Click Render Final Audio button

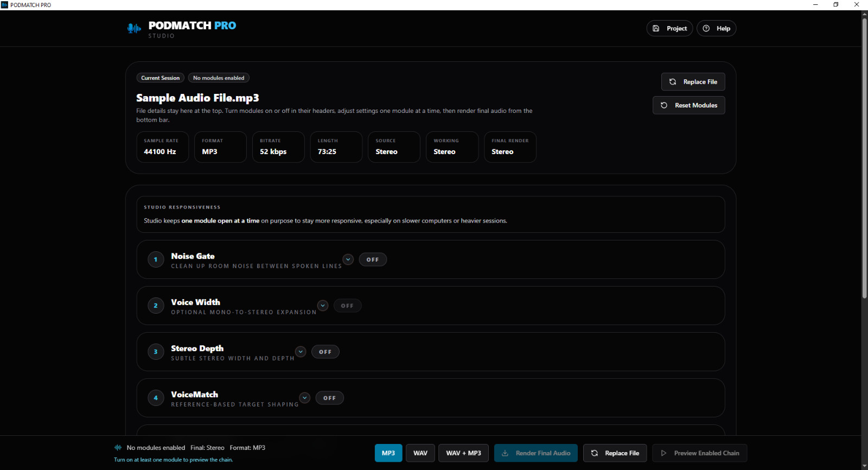[x=536, y=453]
